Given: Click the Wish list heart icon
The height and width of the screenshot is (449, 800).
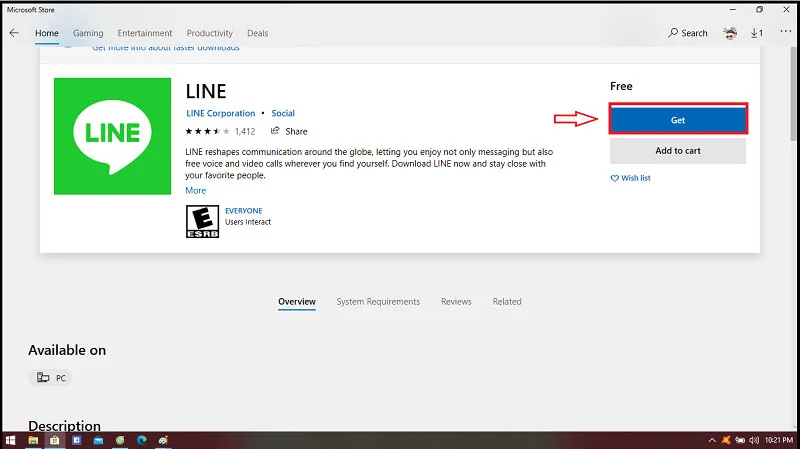Looking at the screenshot, I should (614, 178).
